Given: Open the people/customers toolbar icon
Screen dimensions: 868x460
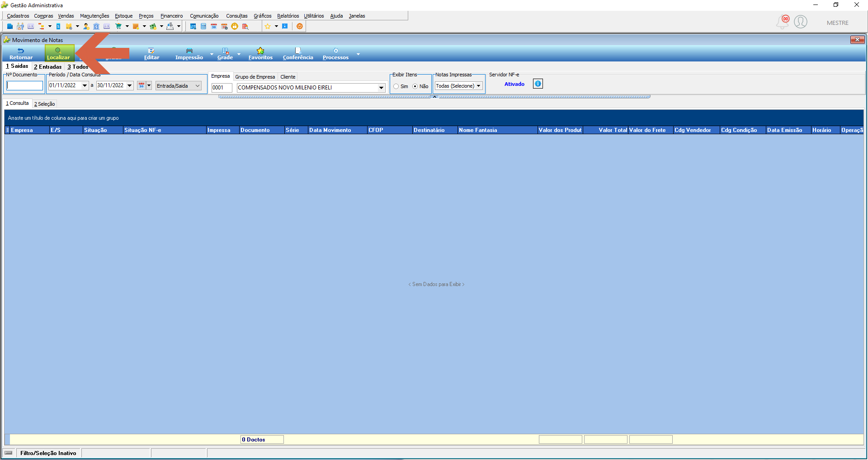Looking at the screenshot, I should 20,26.
